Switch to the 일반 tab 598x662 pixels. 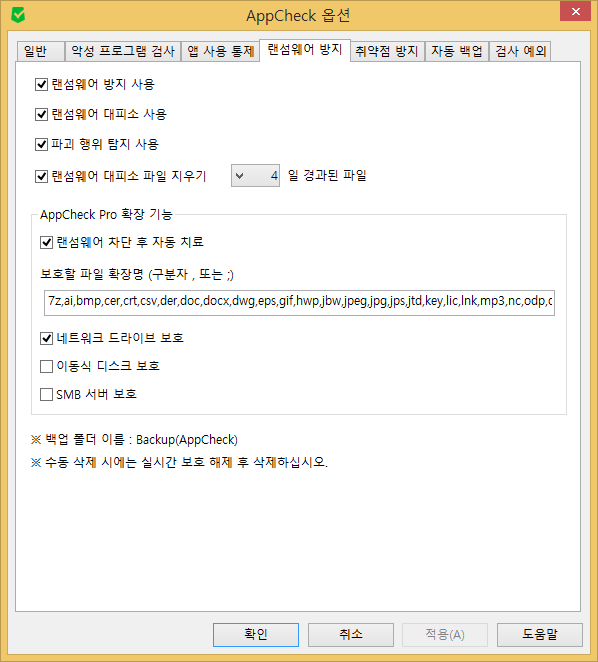[41, 52]
